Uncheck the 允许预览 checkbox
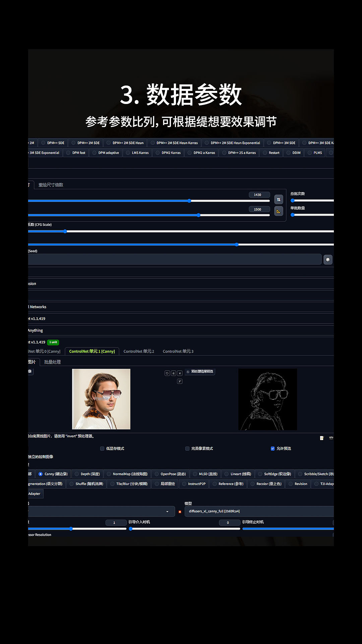This screenshot has width=362, height=644. click(273, 448)
